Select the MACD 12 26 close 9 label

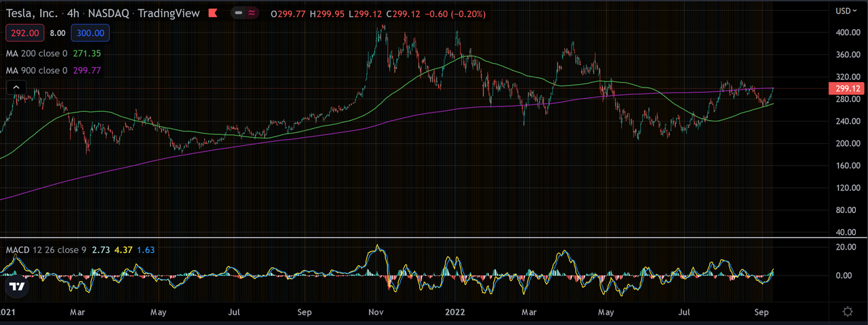point(46,250)
